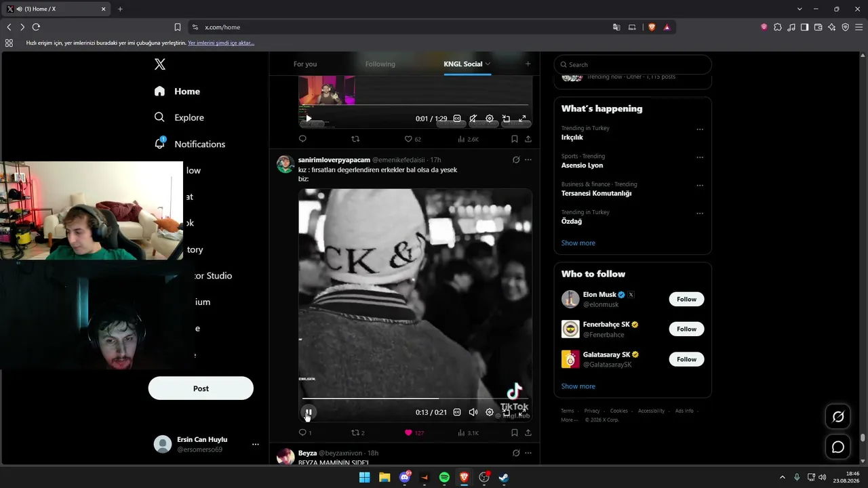Image resolution: width=868 pixels, height=488 pixels.
Task: Toggle captions on the 0:21 video
Action: tap(457, 412)
